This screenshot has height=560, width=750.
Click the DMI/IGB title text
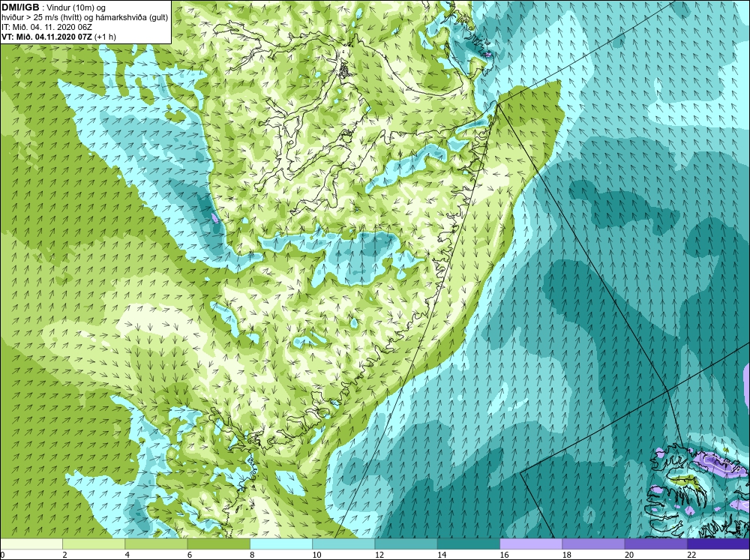20,7
